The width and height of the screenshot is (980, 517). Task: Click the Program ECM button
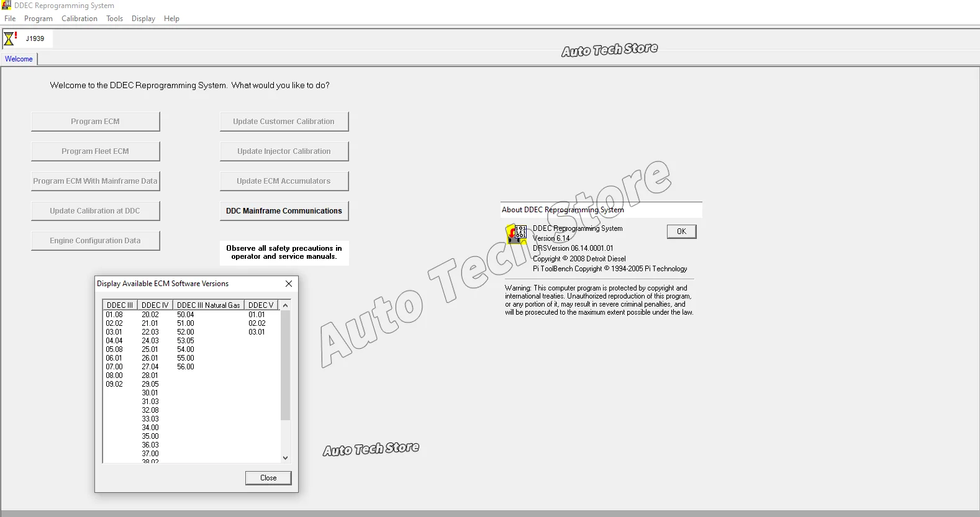95,122
